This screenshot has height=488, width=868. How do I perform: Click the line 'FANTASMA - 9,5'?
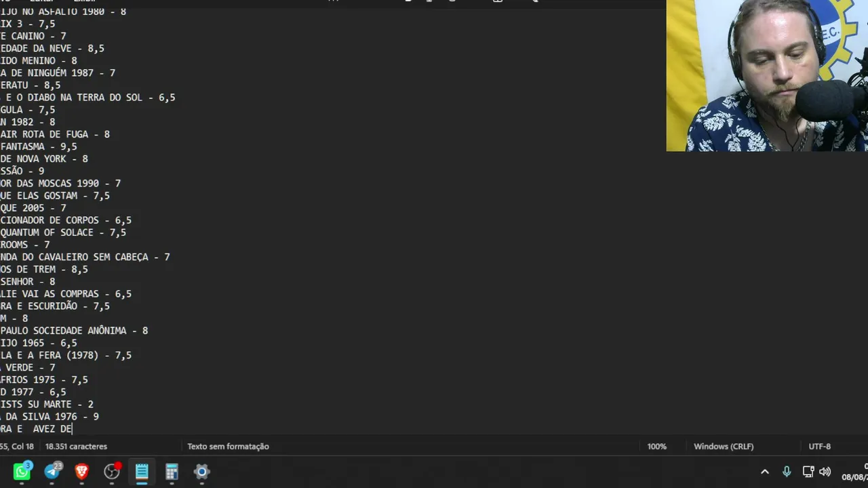[39, 146]
